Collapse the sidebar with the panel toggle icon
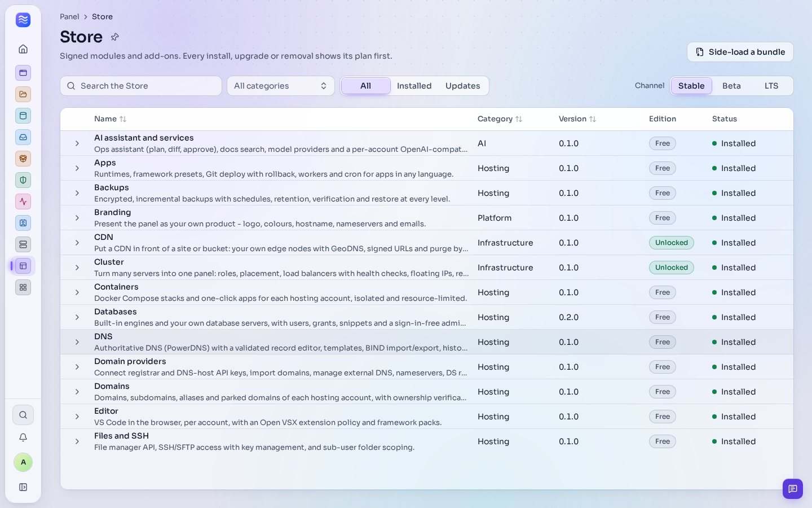 (x=23, y=487)
